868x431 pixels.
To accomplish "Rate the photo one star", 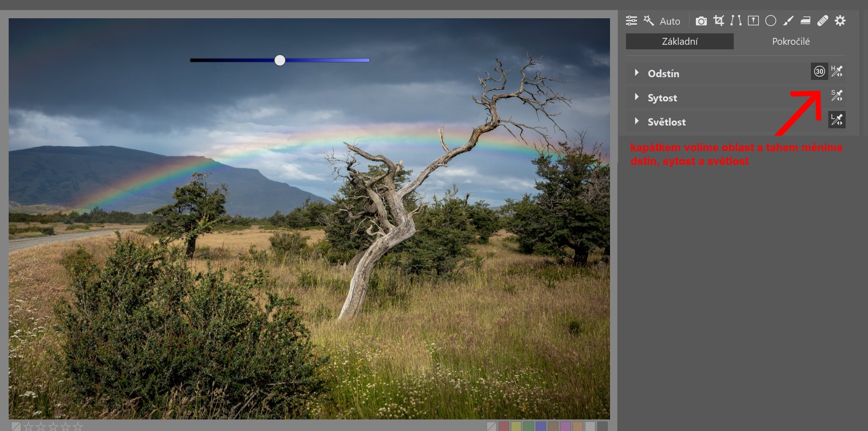I will [x=29, y=426].
